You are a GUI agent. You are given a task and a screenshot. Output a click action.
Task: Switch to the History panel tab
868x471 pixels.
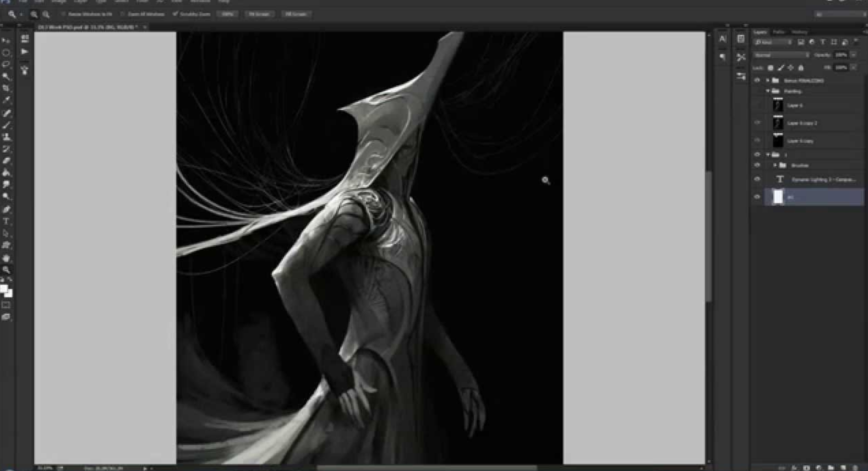point(799,32)
